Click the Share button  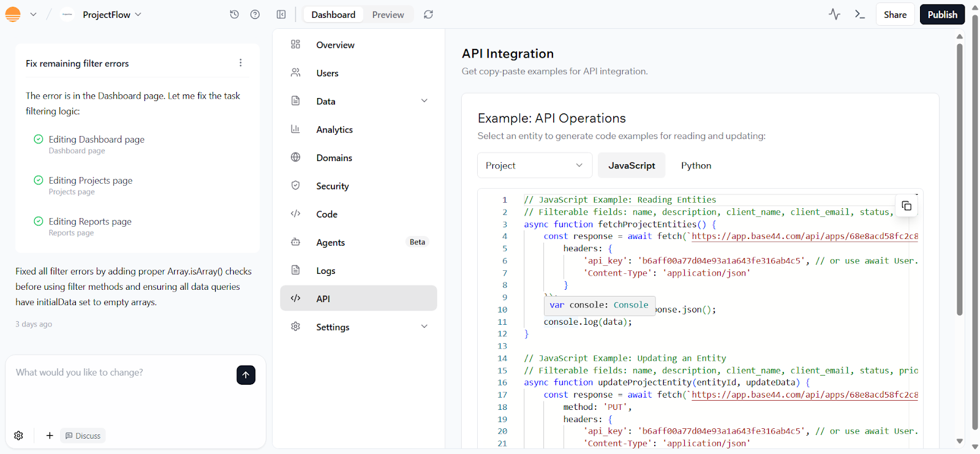pos(895,14)
